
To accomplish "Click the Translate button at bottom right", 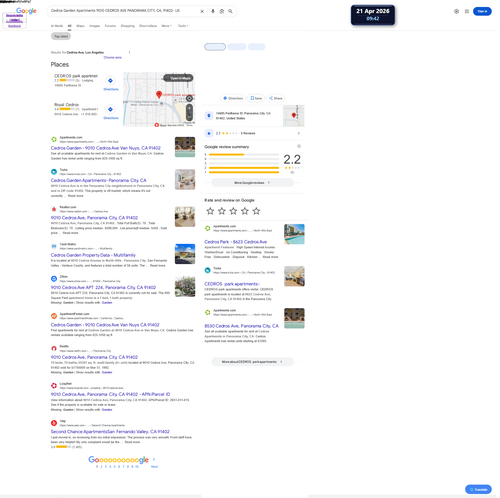I will [x=478, y=489].
